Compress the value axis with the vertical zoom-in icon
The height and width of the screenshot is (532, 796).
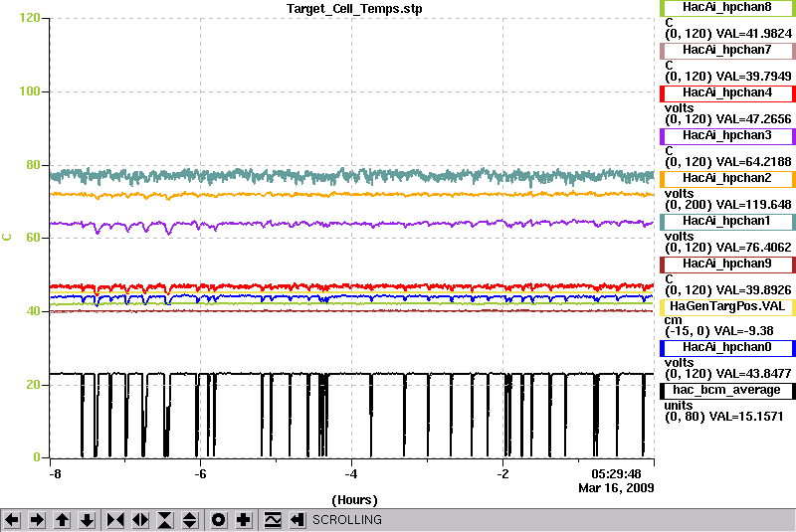(165, 520)
